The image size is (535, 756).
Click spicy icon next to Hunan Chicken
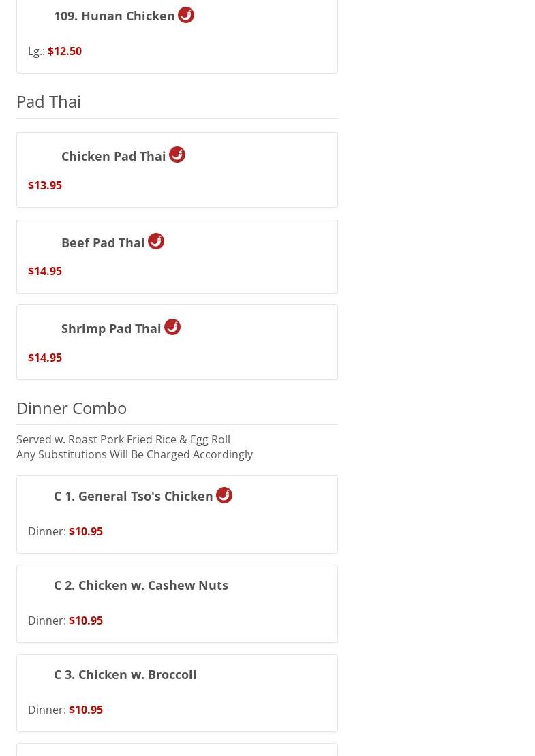[186, 15]
